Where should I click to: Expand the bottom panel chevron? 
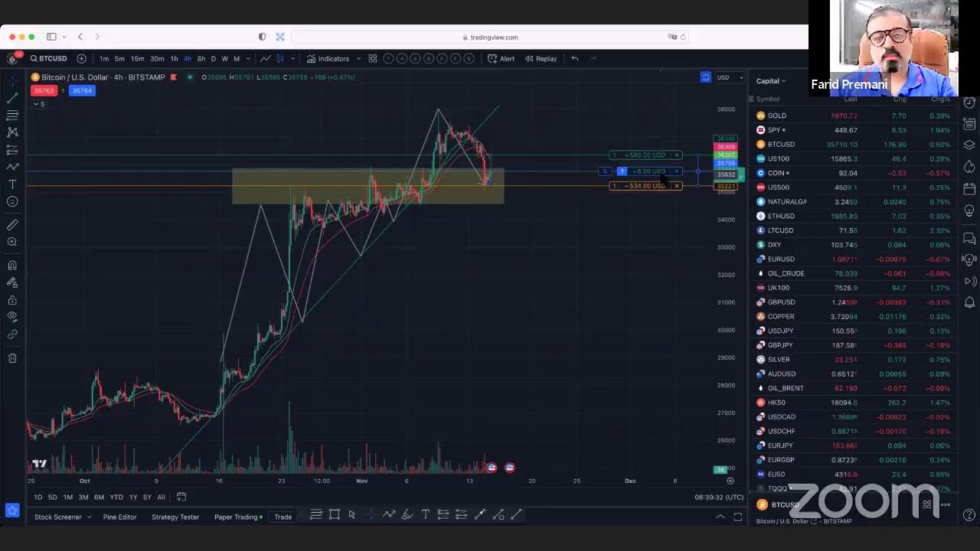click(720, 517)
